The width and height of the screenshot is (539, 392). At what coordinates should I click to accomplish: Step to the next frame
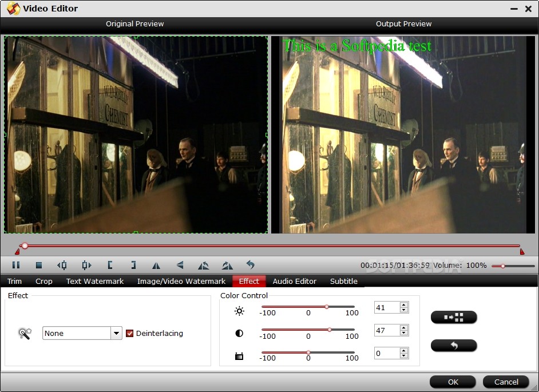pos(86,265)
